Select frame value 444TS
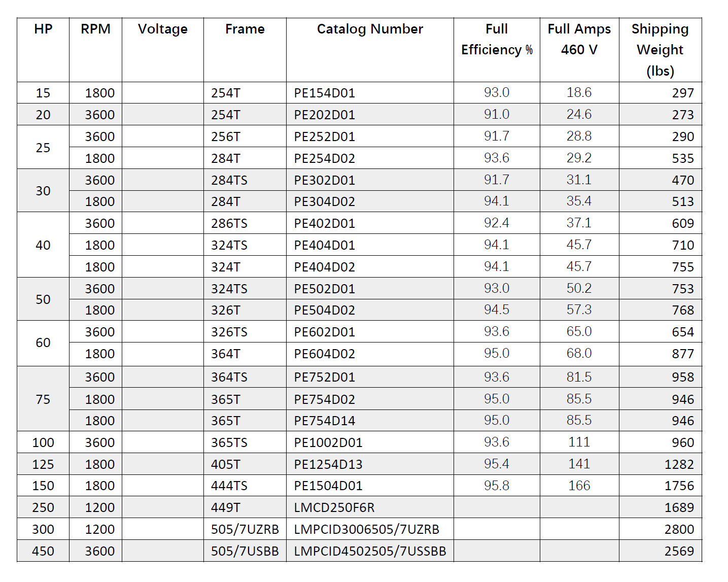 pyautogui.click(x=229, y=486)
